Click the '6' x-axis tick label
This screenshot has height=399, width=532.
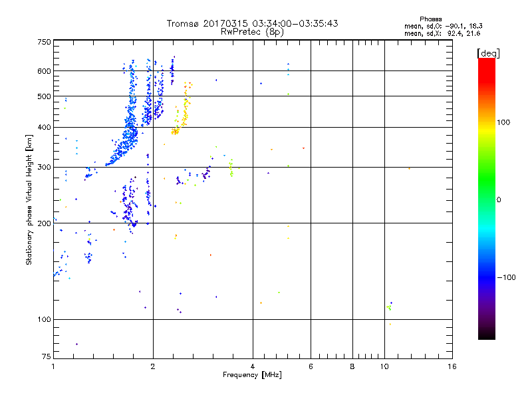311,366
